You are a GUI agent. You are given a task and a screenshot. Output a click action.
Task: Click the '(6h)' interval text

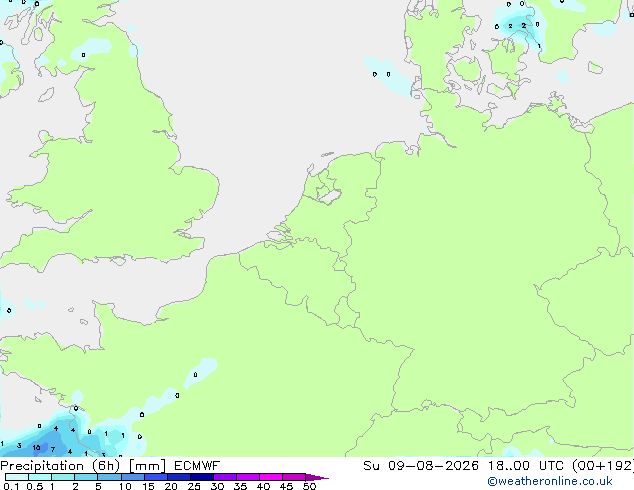tap(106, 466)
